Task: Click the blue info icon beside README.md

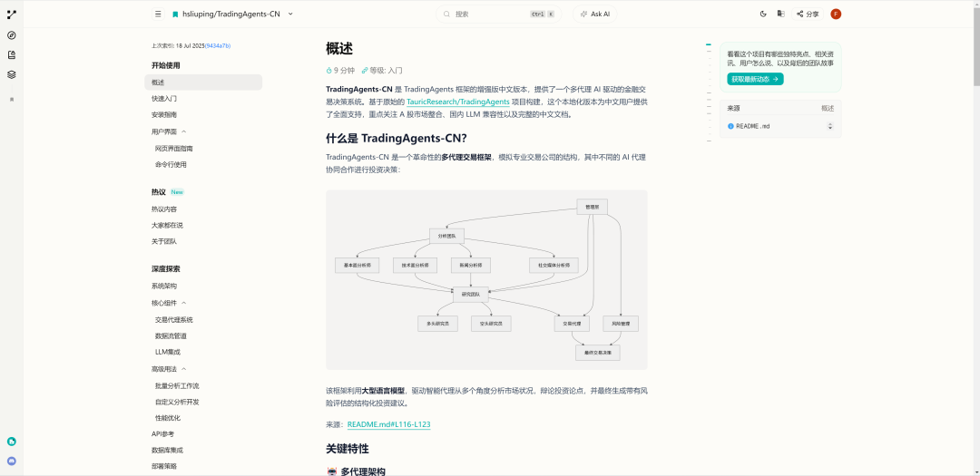Action: coord(730,126)
